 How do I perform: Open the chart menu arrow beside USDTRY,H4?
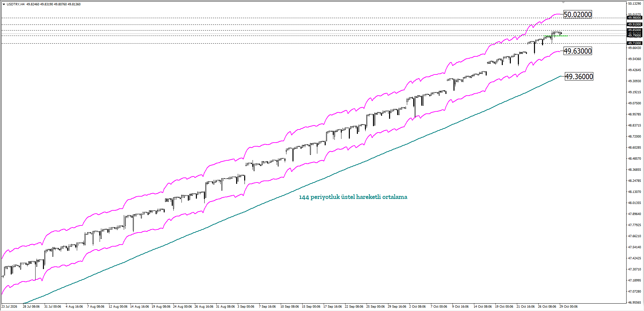pos(4,4)
